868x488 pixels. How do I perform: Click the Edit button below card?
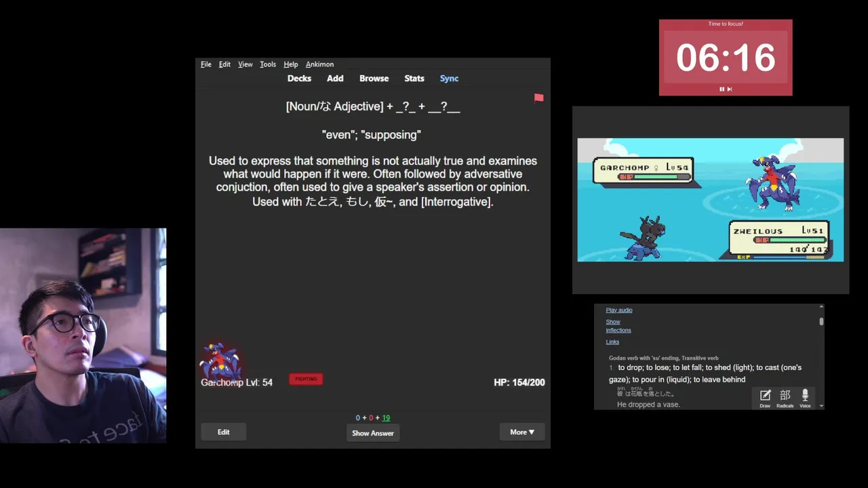[223, 432]
